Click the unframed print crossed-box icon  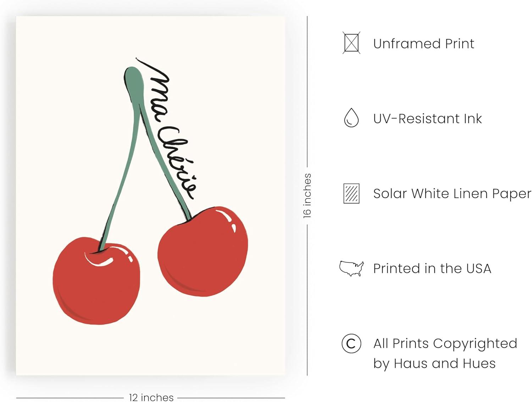351,43
